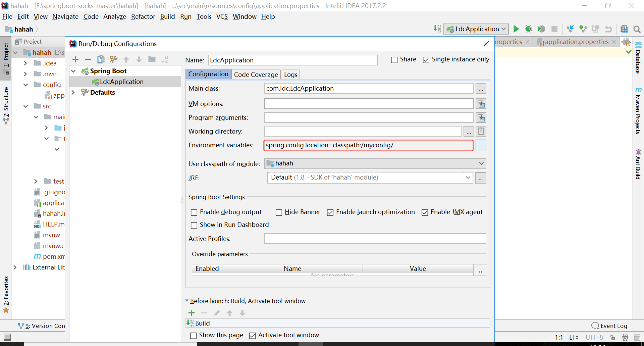
Task: Open Ant Build side panel
Action: click(638, 164)
